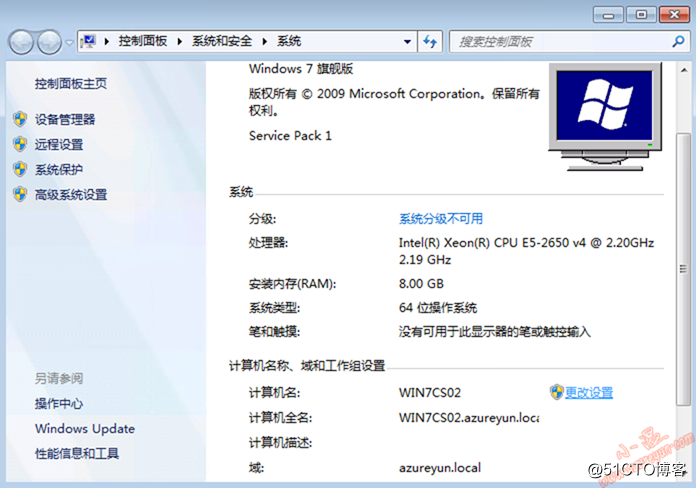Click the Windows logo monitor image
The image size is (696, 488).
click(605, 117)
